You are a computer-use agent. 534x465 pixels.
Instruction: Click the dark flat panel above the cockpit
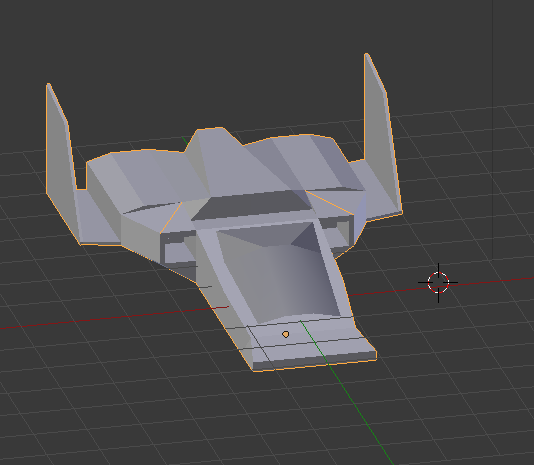252,205
